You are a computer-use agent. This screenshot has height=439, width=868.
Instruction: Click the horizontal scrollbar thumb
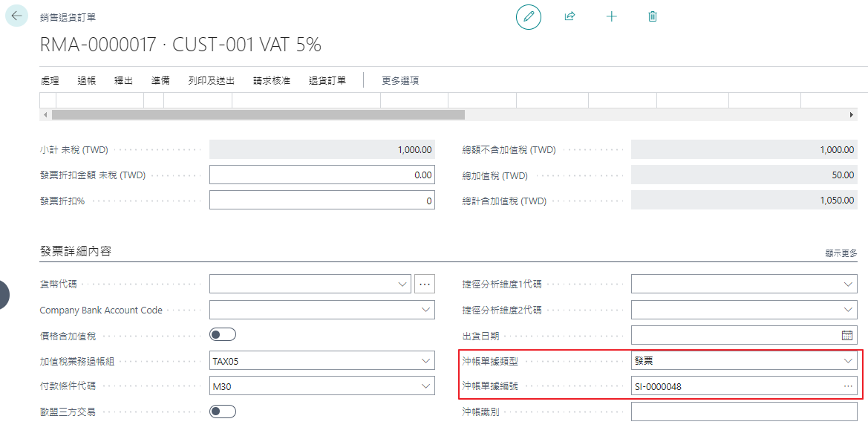258,114
